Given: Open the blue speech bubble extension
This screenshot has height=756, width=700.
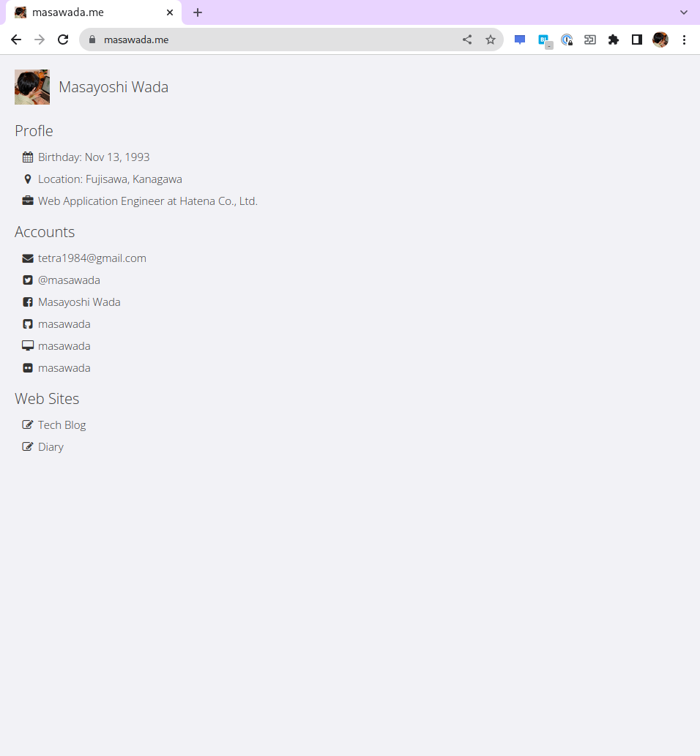Looking at the screenshot, I should tap(520, 40).
